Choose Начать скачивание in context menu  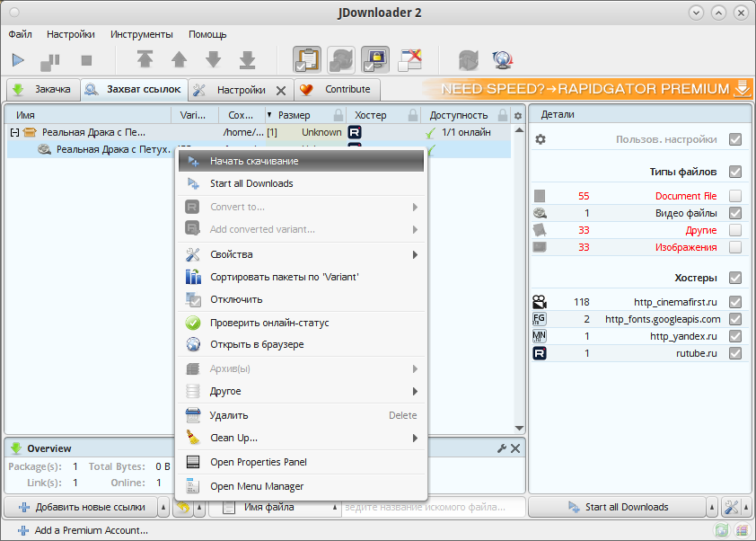301,161
